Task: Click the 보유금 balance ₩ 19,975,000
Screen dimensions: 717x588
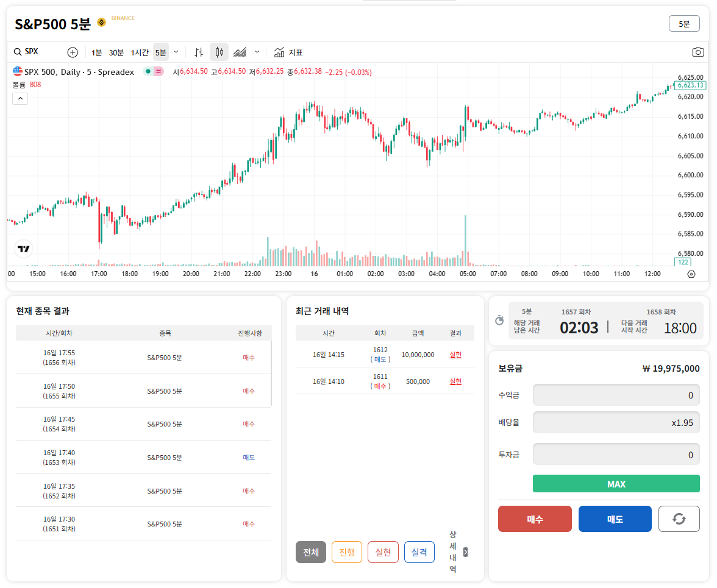Action: point(671,369)
